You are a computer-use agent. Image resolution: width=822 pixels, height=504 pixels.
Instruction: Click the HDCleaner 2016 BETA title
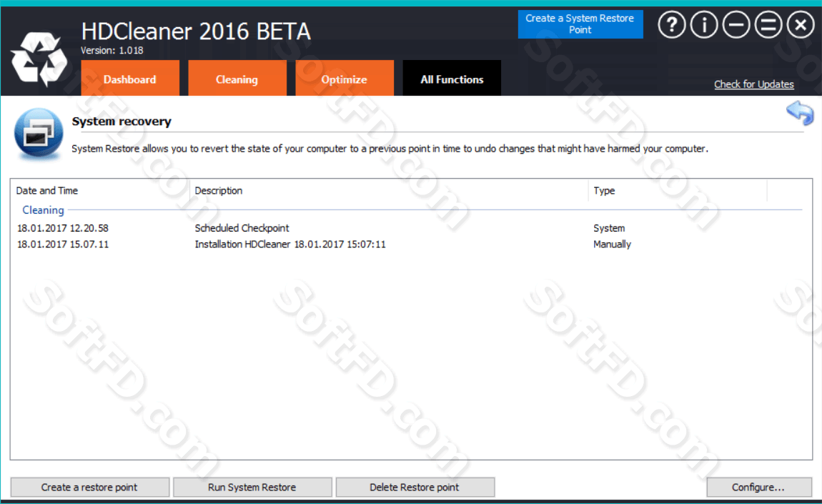(x=196, y=31)
